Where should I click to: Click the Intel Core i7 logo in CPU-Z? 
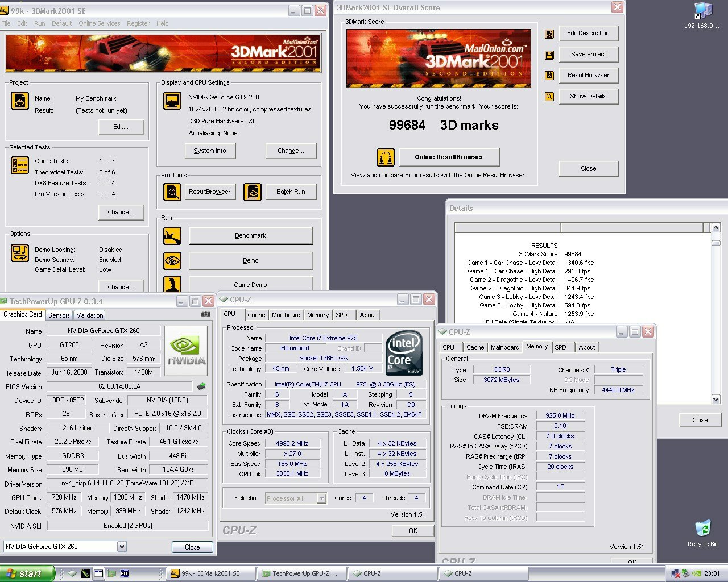point(404,352)
